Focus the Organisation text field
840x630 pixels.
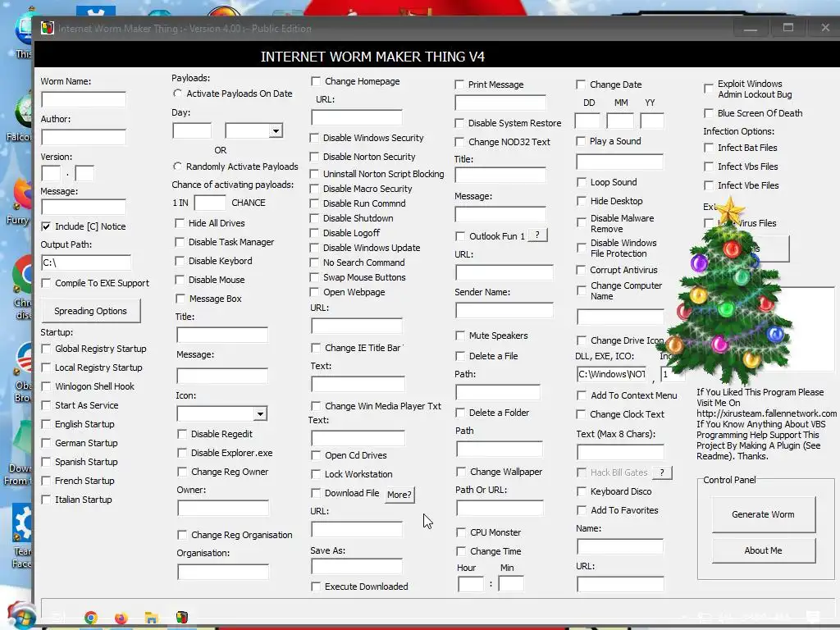click(x=223, y=572)
